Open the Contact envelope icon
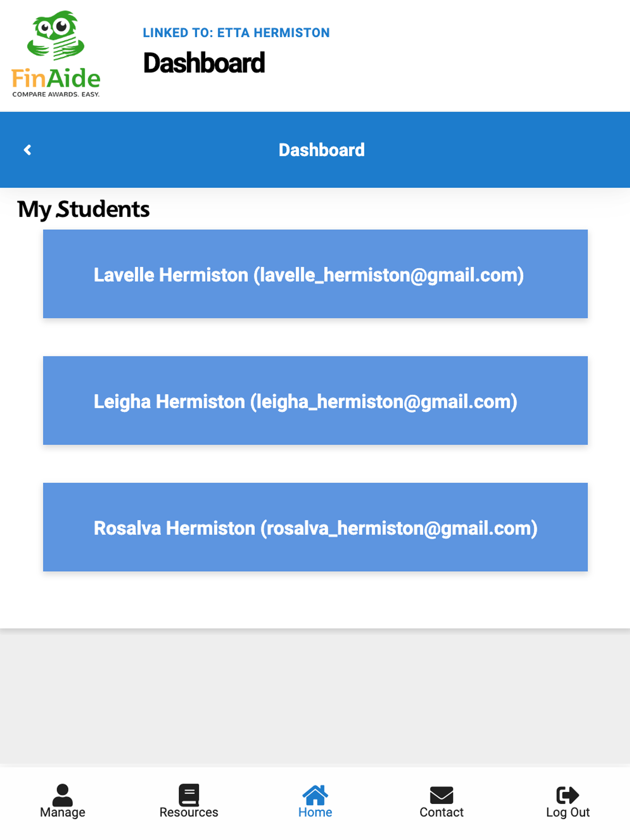The image size is (630, 840). (x=441, y=795)
